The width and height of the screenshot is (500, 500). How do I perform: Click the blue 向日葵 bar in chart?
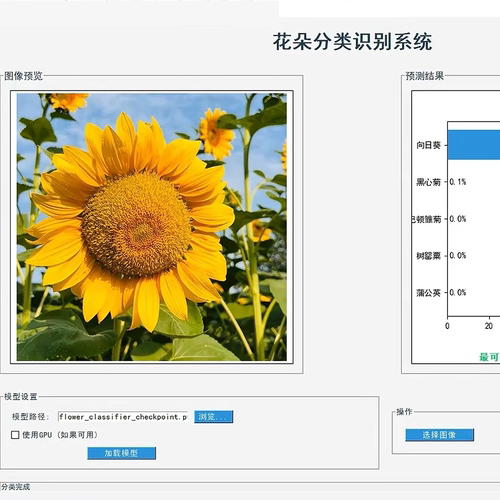[x=474, y=145]
